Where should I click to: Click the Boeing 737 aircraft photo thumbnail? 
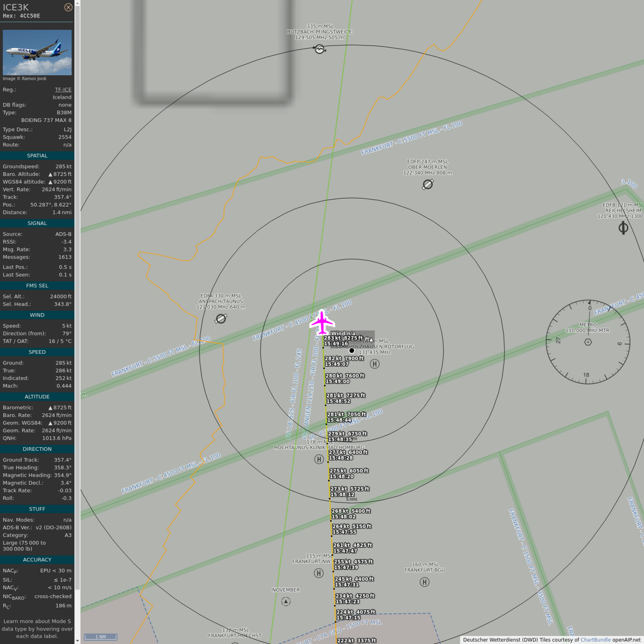[x=37, y=52]
